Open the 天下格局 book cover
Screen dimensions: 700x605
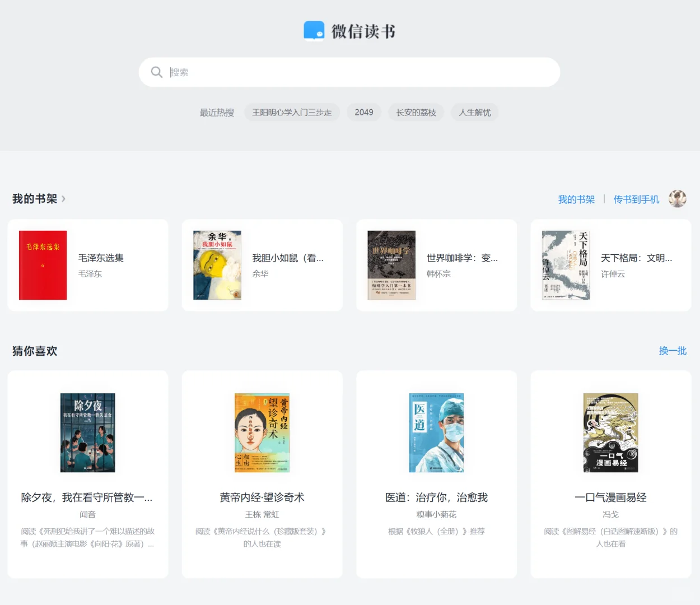click(566, 265)
